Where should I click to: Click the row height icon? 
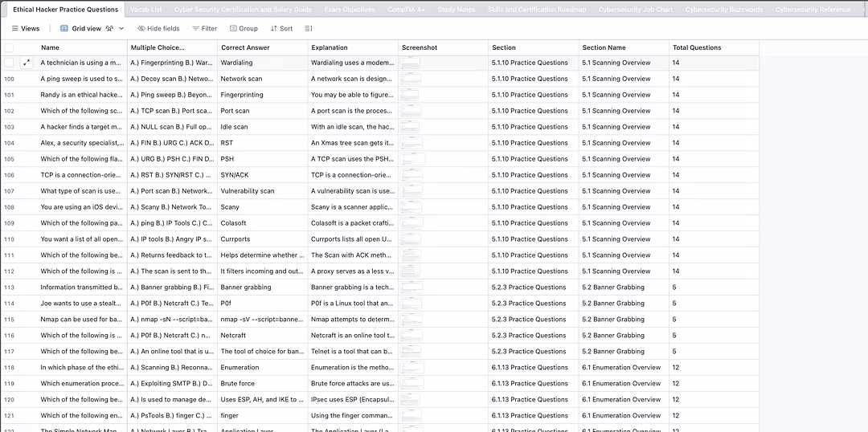pyautogui.click(x=309, y=28)
